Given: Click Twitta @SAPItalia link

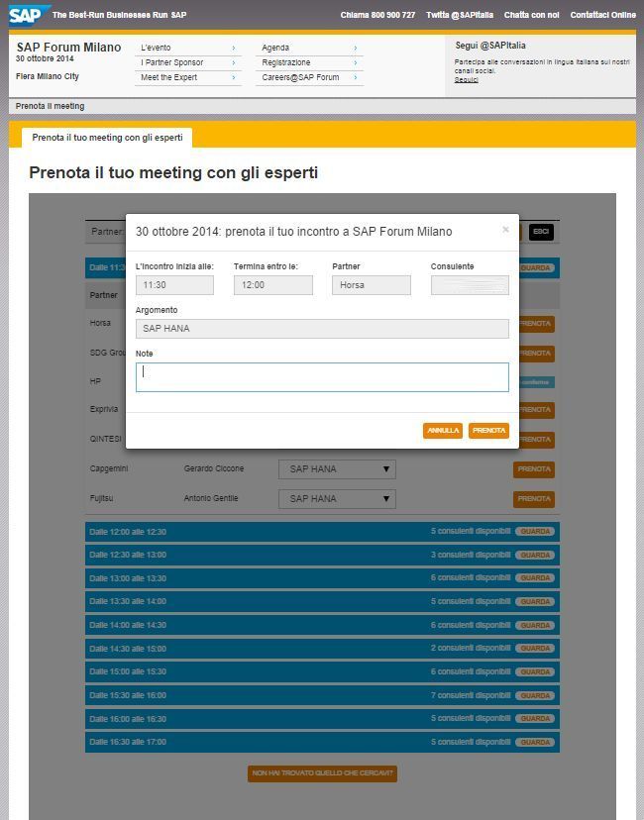Looking at the screenshot, I should 460,15.
